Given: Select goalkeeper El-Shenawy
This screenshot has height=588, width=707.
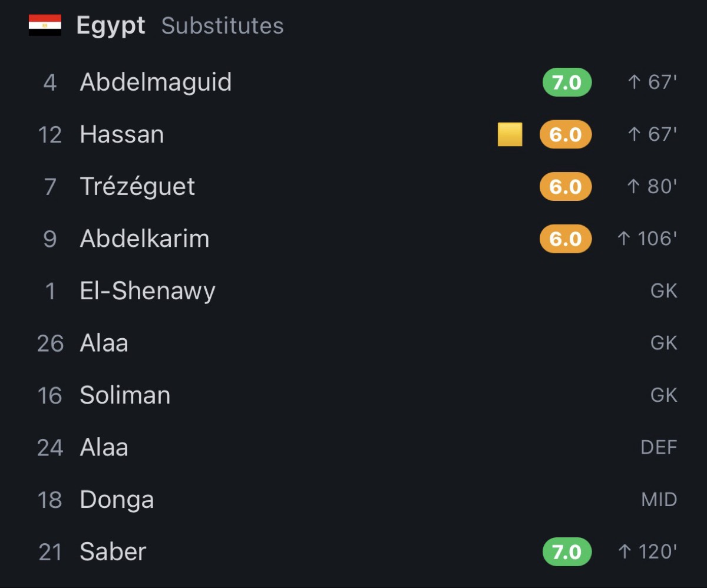Looking at the screenshot, I should pyautogui.click(x=353, y=291).
